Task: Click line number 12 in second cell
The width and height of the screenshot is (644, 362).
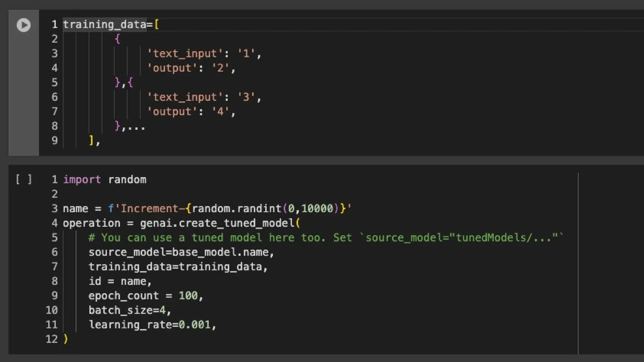Action: coord(52,339)
